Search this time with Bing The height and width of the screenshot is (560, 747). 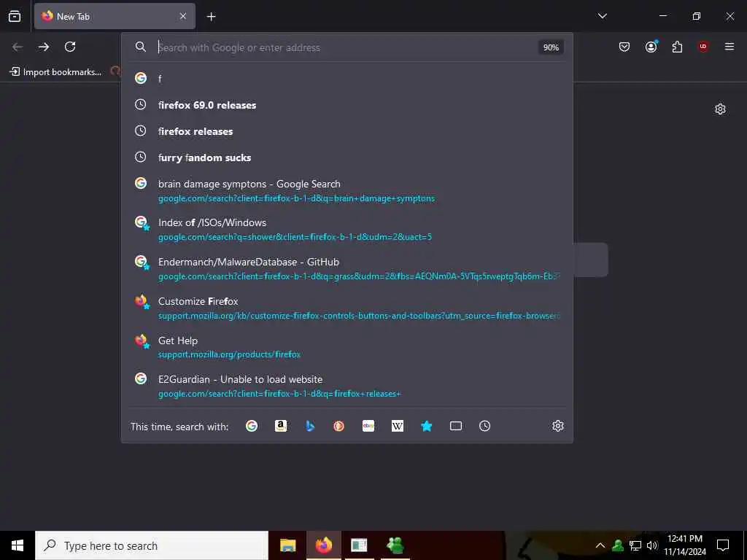(309, 426)
